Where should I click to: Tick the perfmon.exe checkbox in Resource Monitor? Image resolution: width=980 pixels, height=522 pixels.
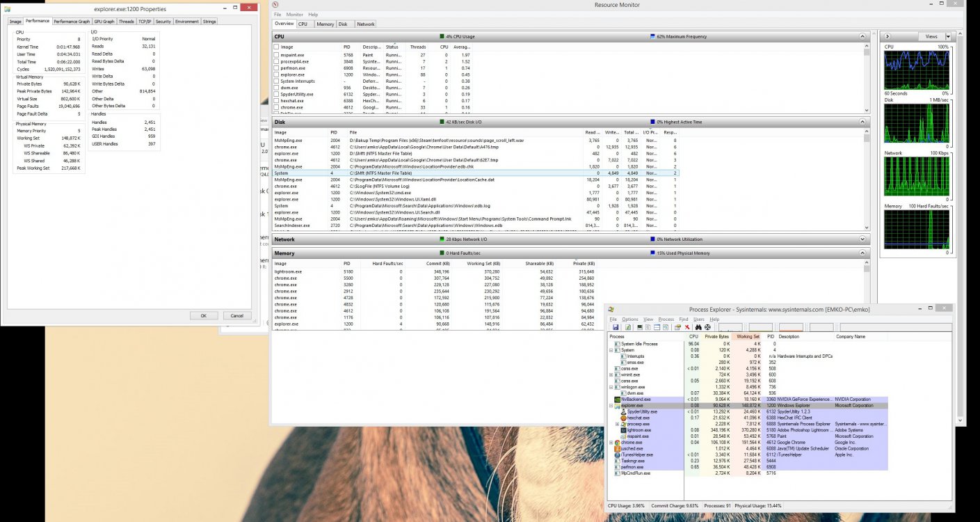click(x=277, y=68)
